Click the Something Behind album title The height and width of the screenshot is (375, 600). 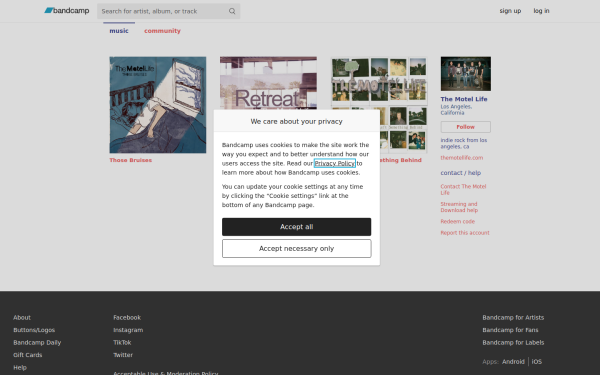pyautogui.click(x=401, y=160)
